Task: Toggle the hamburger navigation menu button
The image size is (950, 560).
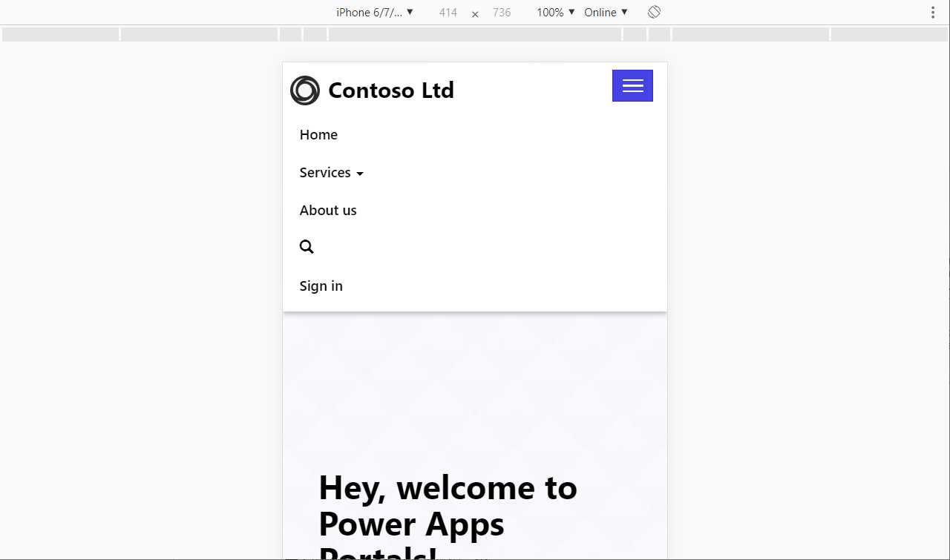Action: pyautogui.click(x=632, y=86)
